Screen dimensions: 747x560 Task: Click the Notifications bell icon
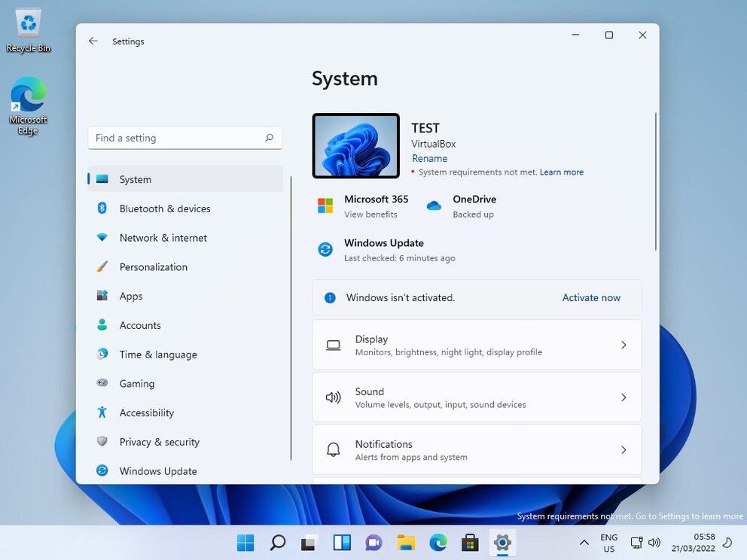click(x=333, y=449)
